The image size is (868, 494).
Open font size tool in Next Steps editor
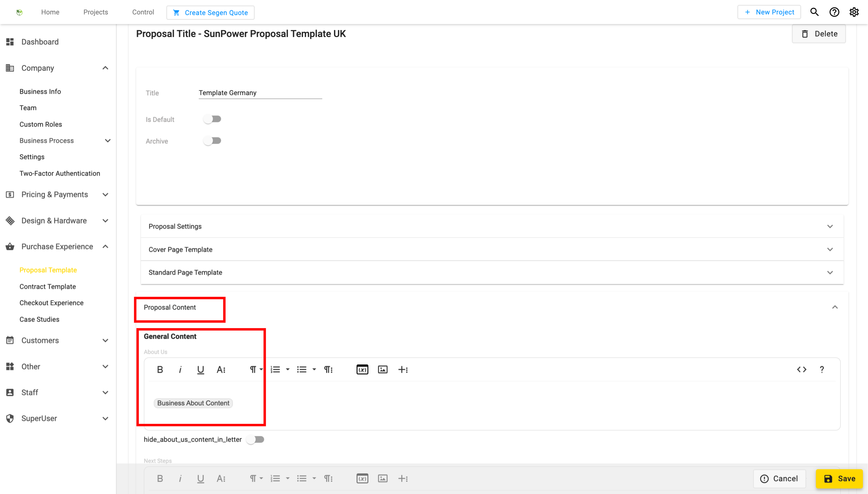pos(221,479)
